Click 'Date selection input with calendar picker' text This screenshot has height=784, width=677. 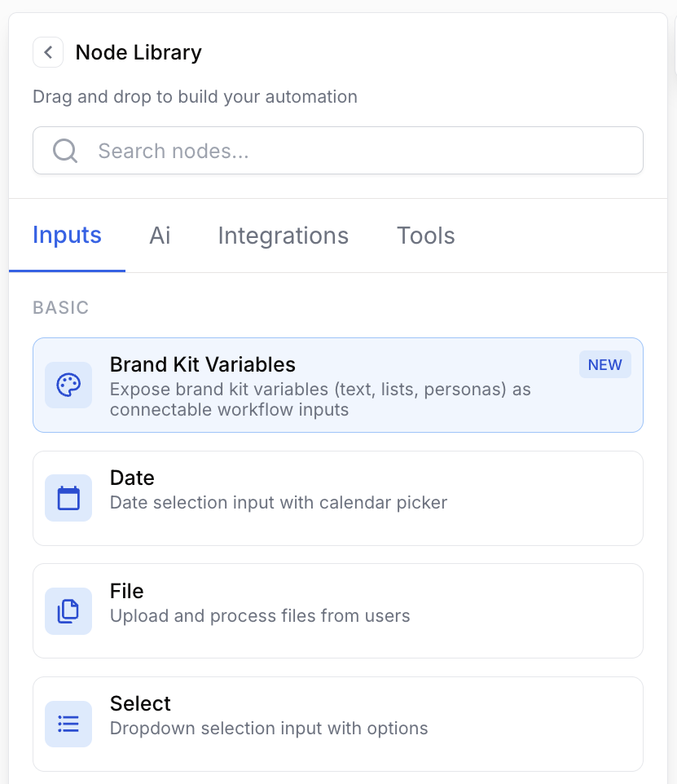click(x=279, y=503)
